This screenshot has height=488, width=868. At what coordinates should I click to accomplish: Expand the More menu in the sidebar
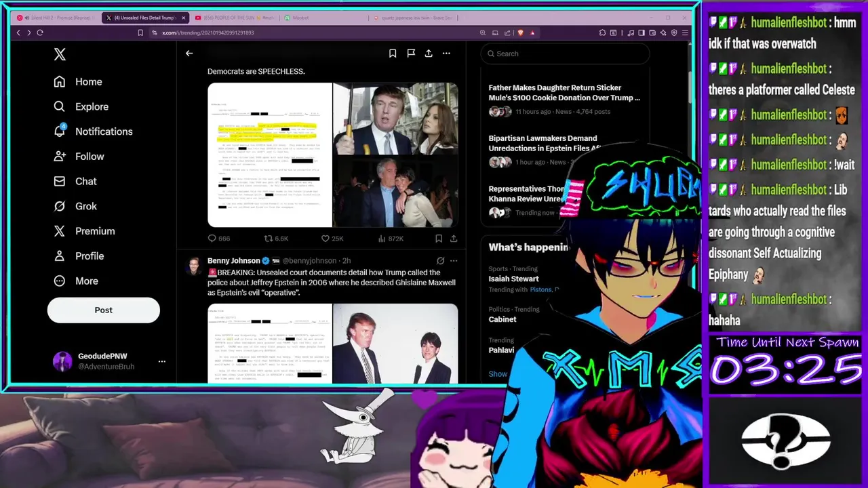tap(77, 281)
